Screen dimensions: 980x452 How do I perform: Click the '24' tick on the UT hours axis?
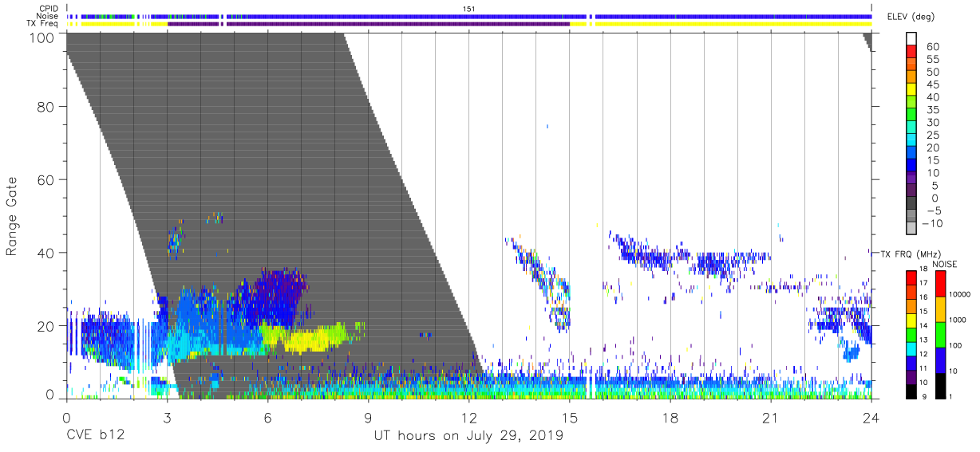[871, 417]
